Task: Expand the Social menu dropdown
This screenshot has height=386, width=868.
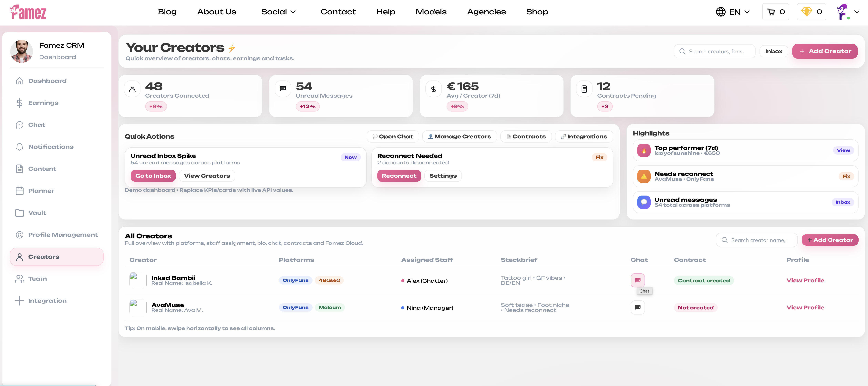Action: [278, 12]
